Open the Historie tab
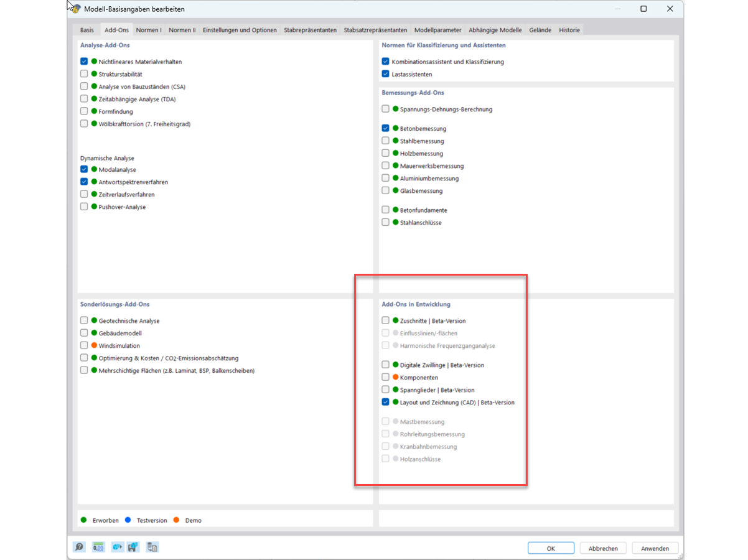This screenshot has height=560, width=748. tap(569, 29)
